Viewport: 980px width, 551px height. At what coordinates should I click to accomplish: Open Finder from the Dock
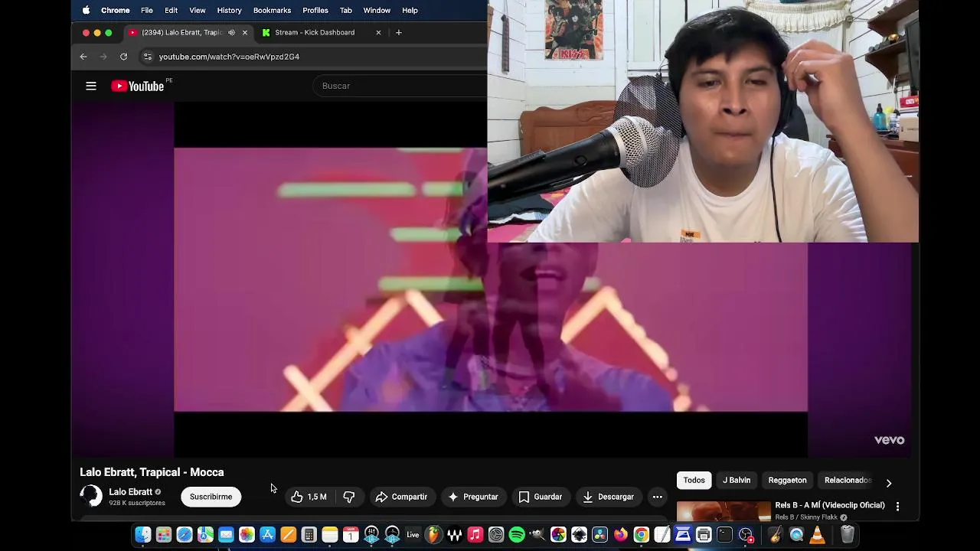point(142,535)
